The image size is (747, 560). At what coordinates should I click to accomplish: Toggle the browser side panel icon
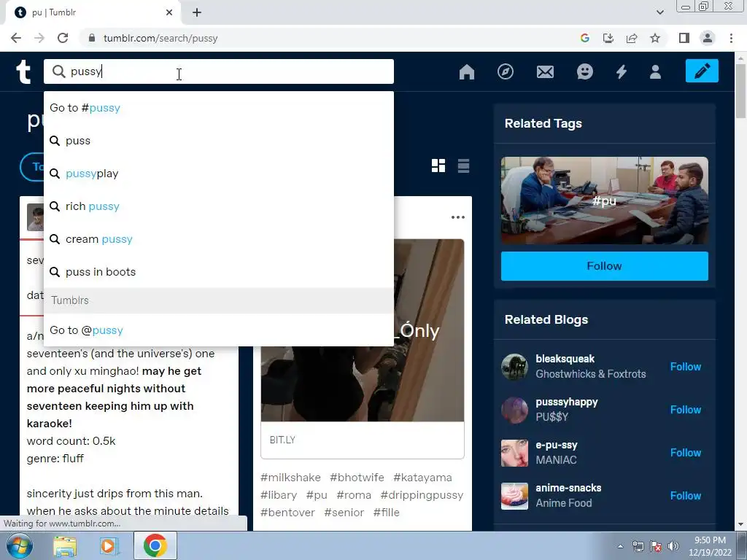684,38
